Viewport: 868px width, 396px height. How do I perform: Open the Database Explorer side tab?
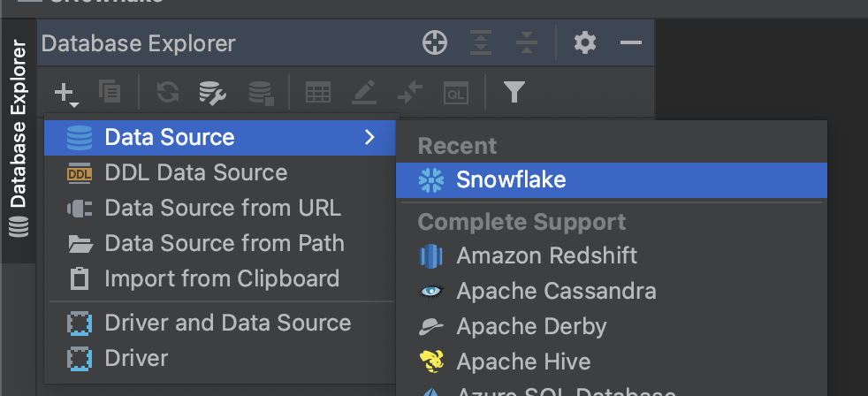(19, 139)
